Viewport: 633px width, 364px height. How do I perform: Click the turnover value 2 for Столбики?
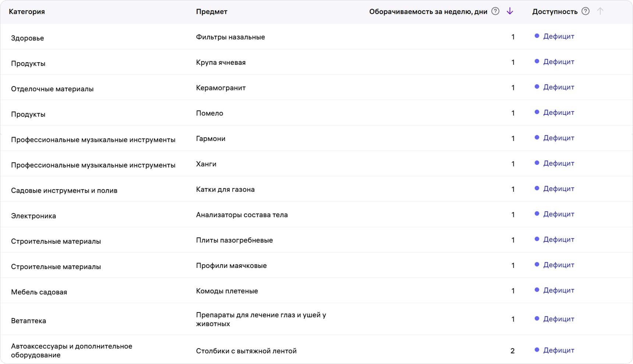512,351
